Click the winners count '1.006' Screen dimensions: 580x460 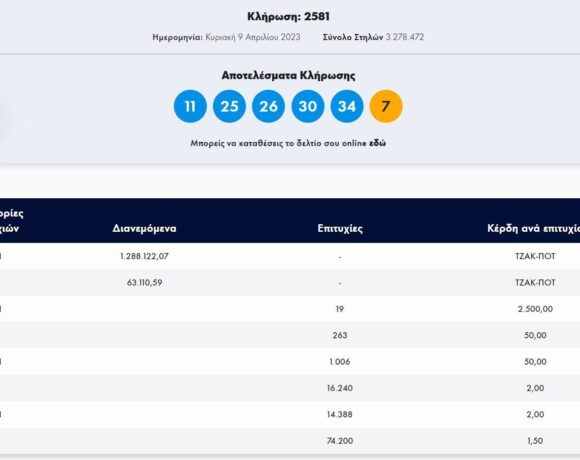(x=340, y=362)
